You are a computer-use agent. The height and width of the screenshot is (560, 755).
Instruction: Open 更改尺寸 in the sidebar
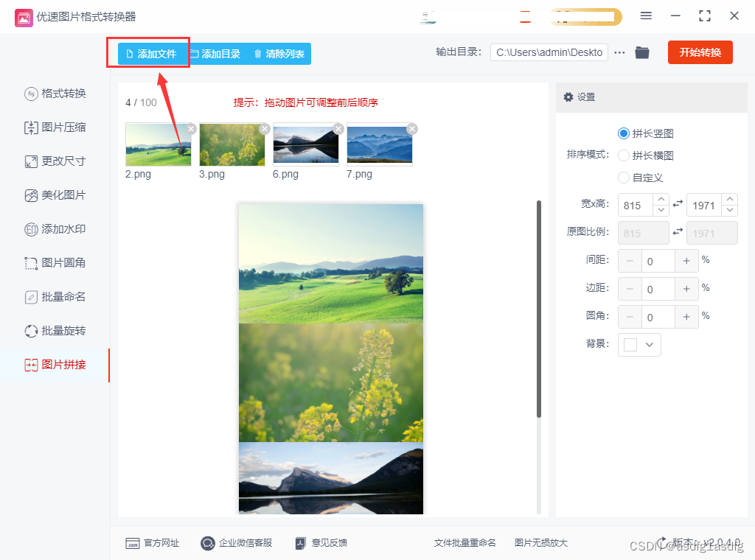coord(55,161)
